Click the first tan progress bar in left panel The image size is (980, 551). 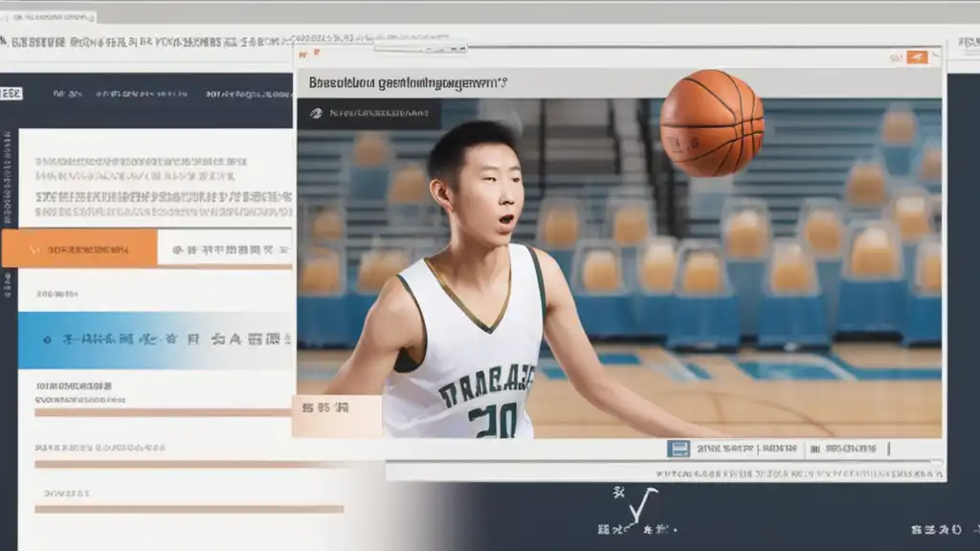(x=163, y=412)
